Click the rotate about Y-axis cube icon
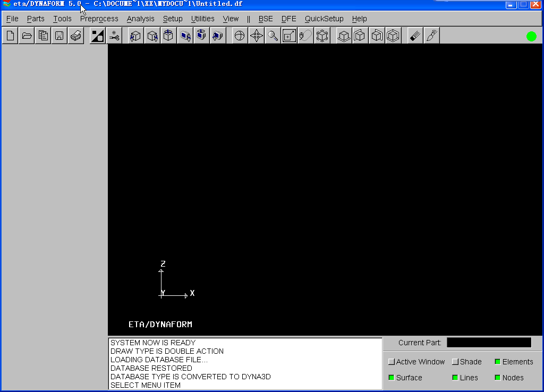The height and width of the screenshot is (392, 544). pos(152,36)
